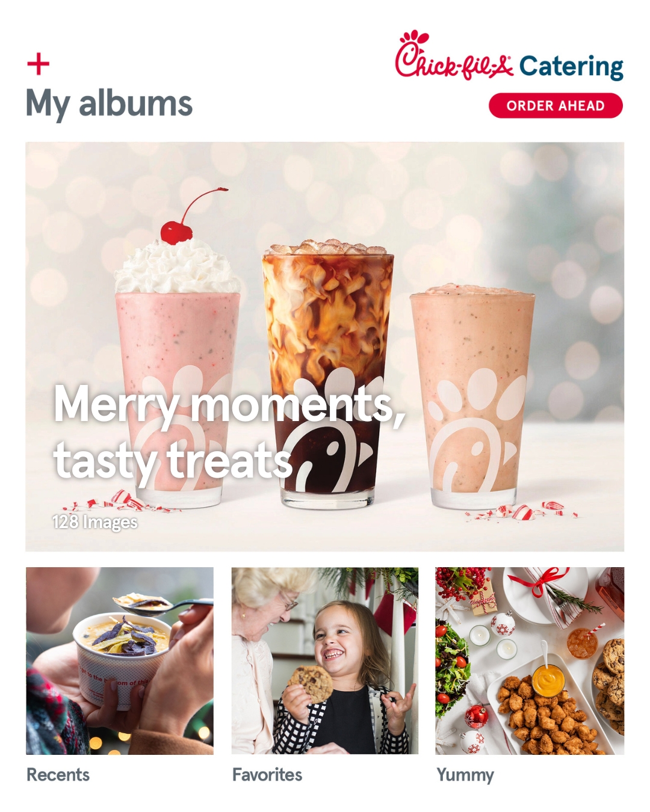This screenshot has width=650, height=812.
Task: Click the Recents album label
Action: (x=58, y=775)
